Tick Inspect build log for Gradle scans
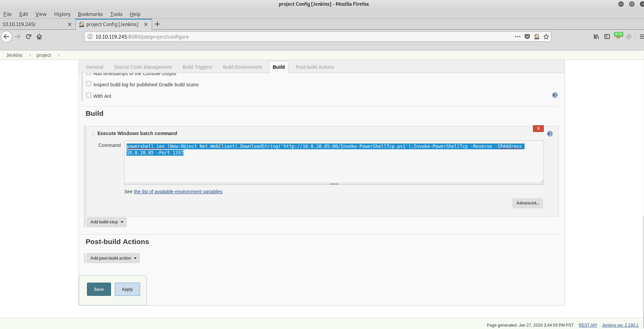644x329 pixels. [89, 84]
